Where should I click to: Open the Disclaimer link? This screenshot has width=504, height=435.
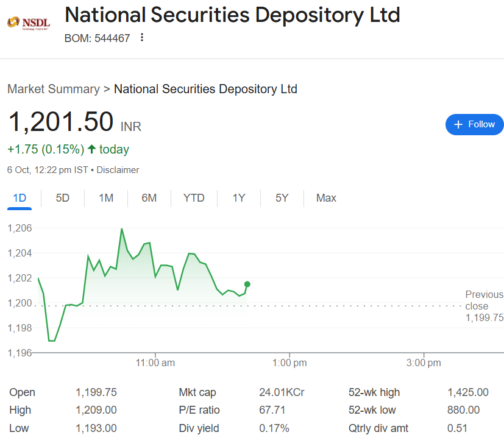pos(118,170)
